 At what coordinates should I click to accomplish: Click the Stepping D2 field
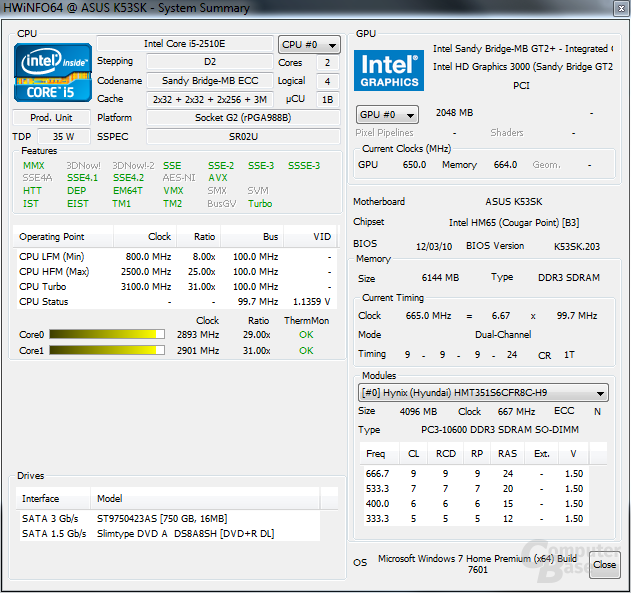click(x=210, y=62)
